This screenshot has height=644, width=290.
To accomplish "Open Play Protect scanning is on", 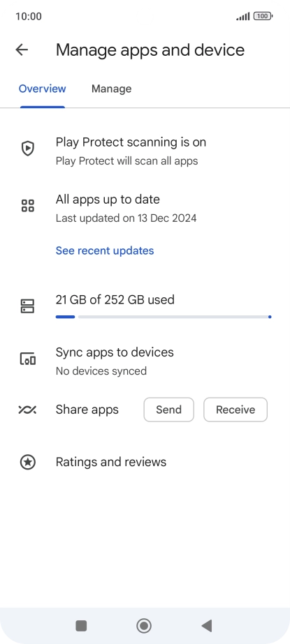I will coord(145,151).
